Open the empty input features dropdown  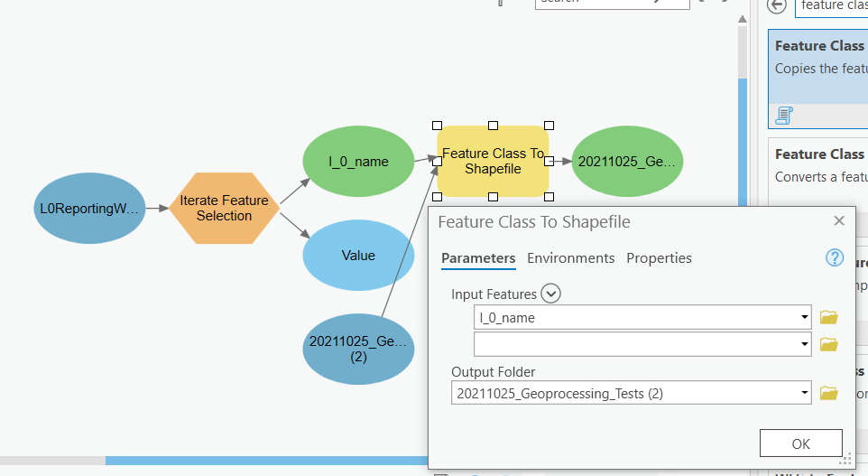pyautogui.click(x=803, y=344)
